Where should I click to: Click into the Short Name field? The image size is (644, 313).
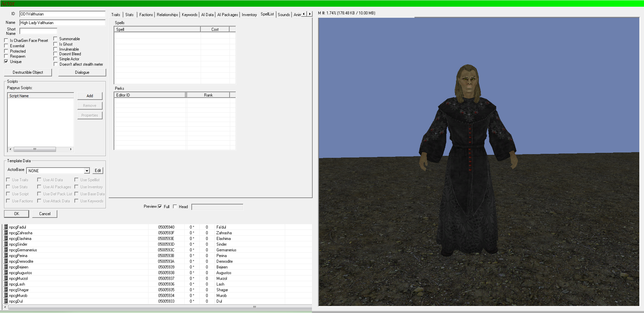[x=39, y=31]
